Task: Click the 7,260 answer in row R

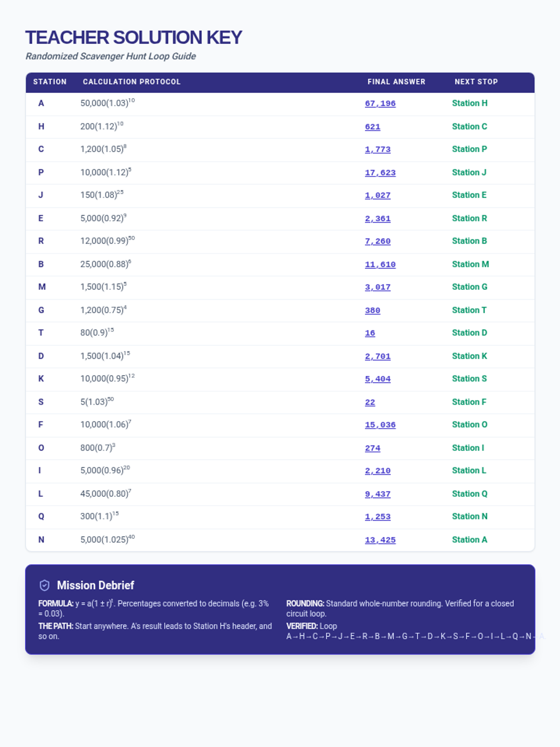Action: tap(378, 241)
